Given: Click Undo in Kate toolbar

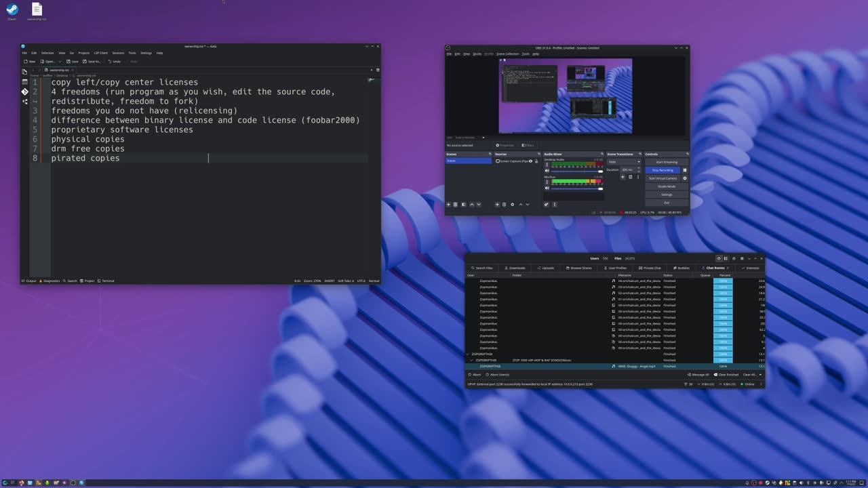Looking at the screenshot, I should pyautogui.click(x=114, y=62).
